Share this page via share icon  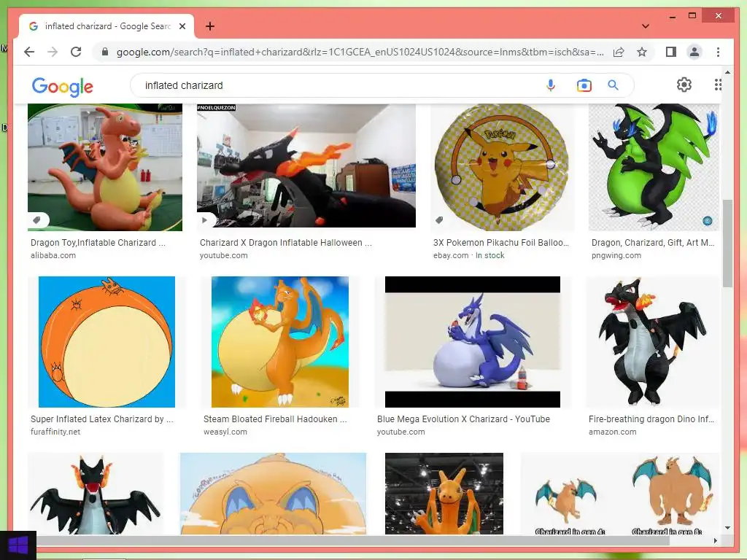point(619,52)
